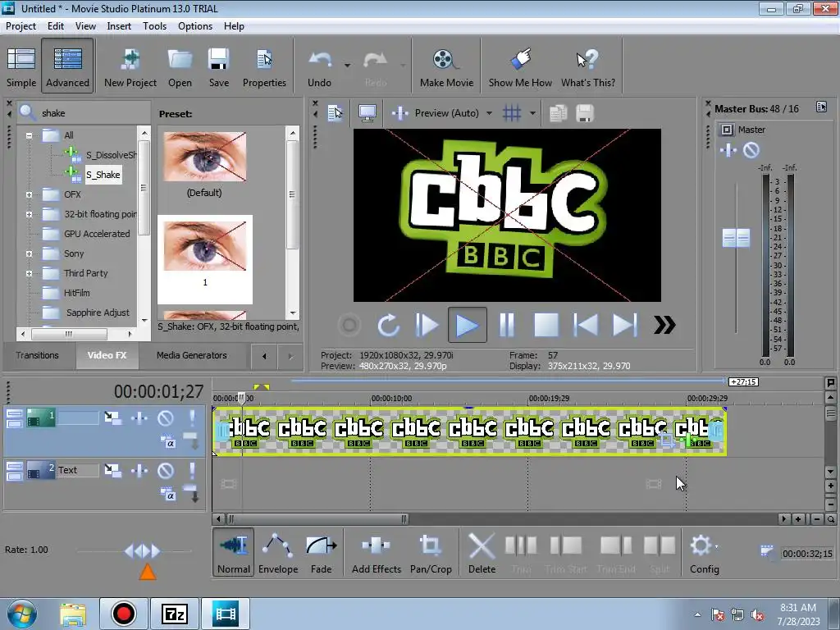Screen dimensions: 840x630
Task: Expand the Sony folder
Action: (x=29, y=254)
